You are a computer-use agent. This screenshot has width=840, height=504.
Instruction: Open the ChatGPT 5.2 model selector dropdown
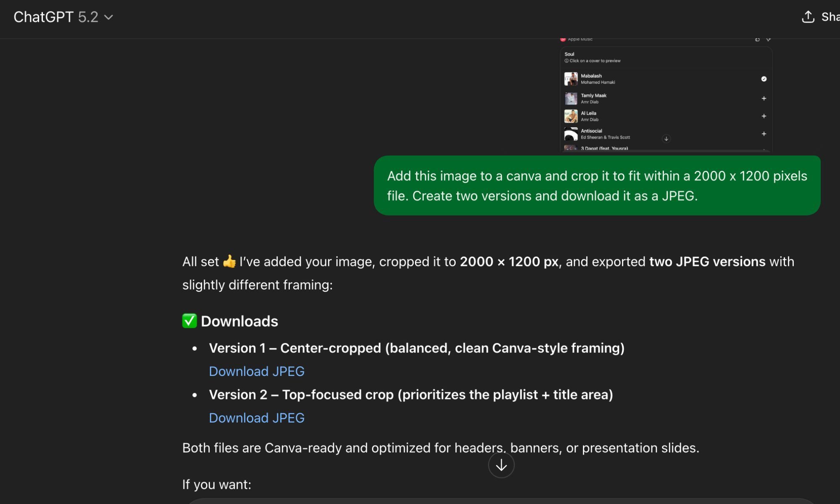pyautogui.click(x=108, y=17)
